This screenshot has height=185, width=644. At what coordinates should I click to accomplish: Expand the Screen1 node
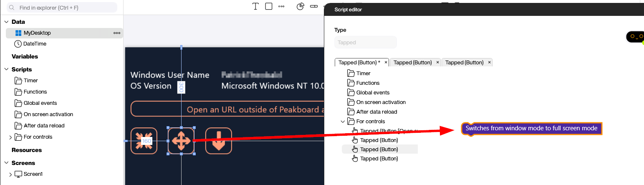click(10, 174)
